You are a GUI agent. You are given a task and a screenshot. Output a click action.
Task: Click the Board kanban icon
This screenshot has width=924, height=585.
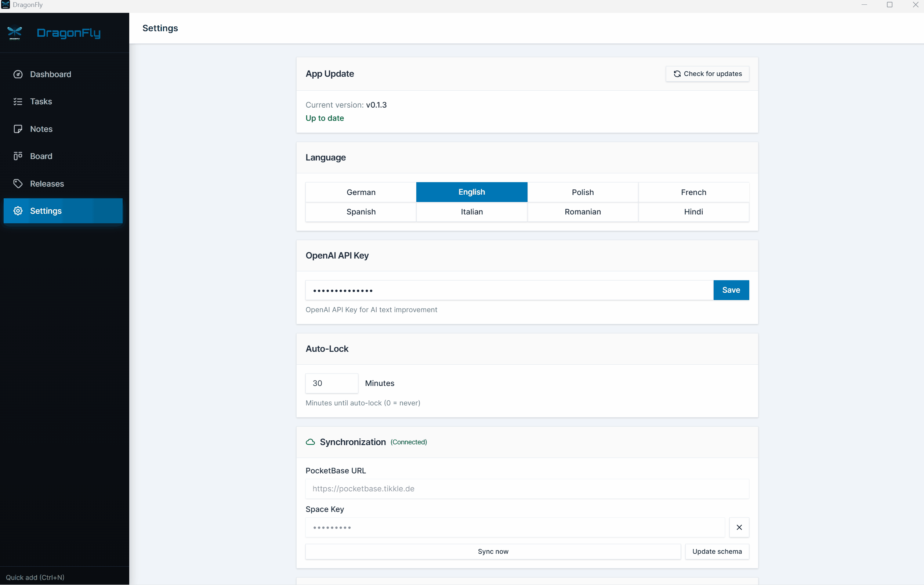point(18,156)
